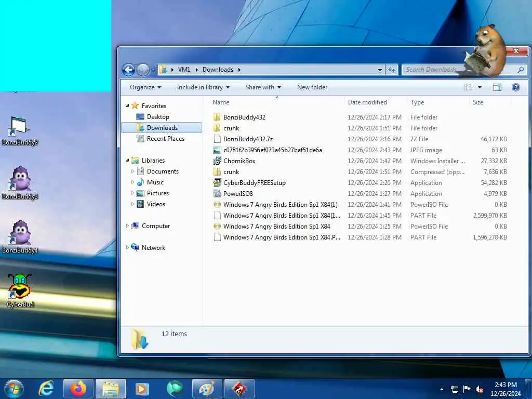
Task: Show hidden system tray icons
Action: tap(442, 389)
